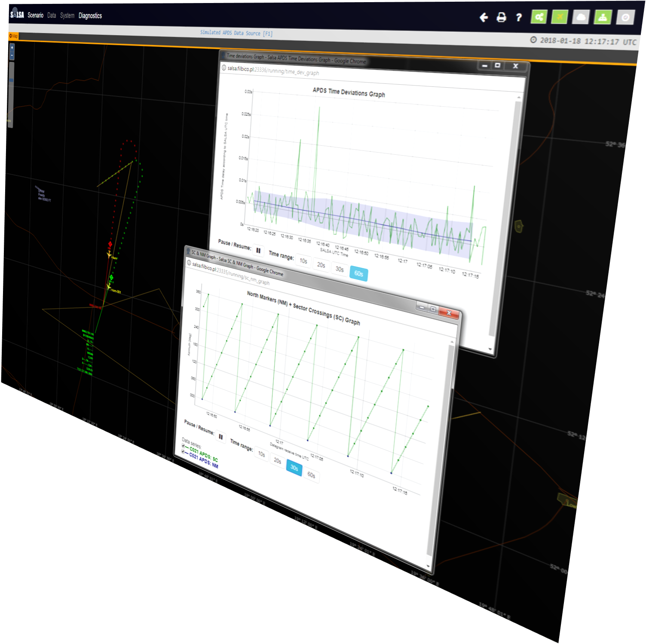The image size is (646, 644).
Task: Zoom in the map with plus button
Action: click(12, 48)
